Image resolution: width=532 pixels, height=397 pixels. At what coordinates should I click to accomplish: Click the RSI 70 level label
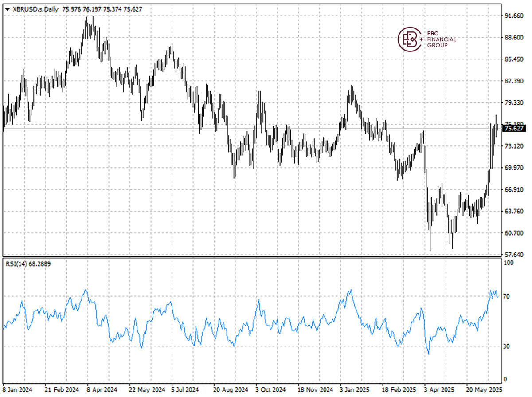(x=508, y=296)
